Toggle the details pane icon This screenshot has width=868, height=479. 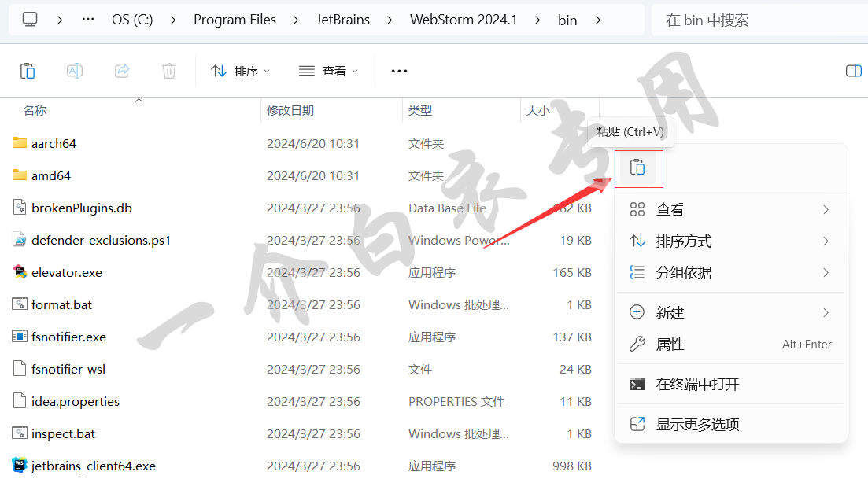(853, 71)
